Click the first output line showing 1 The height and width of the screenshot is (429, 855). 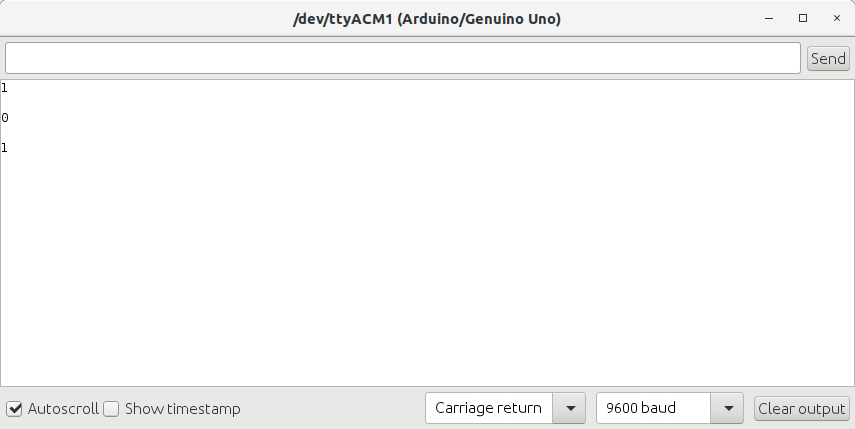[x=5, y=88]
